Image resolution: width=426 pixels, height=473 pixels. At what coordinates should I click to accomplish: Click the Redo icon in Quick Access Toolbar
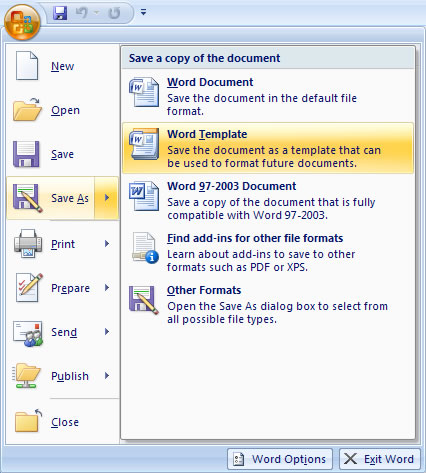point(114,13)
